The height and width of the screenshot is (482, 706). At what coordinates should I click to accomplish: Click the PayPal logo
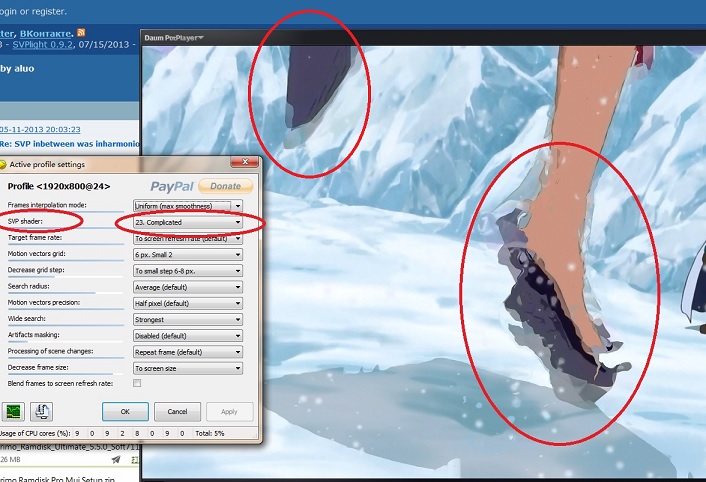pyautogui.click(x=172, y=186)
